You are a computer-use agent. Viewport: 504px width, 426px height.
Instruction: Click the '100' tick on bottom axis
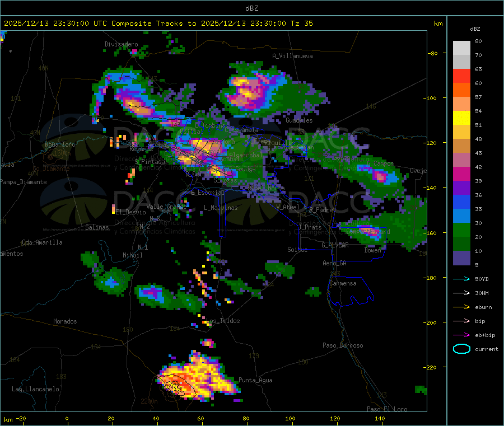(x=290, y=418)
